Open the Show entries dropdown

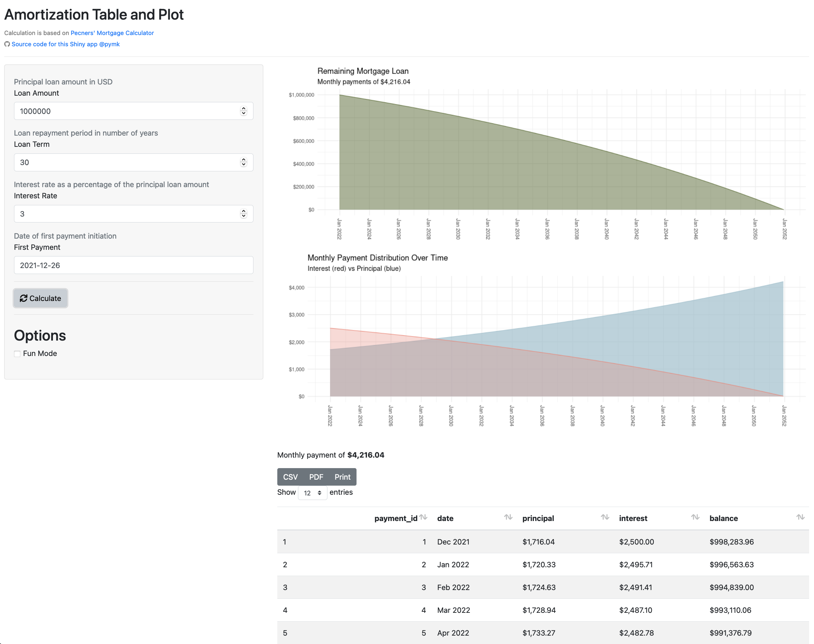(x=312, y=493)
